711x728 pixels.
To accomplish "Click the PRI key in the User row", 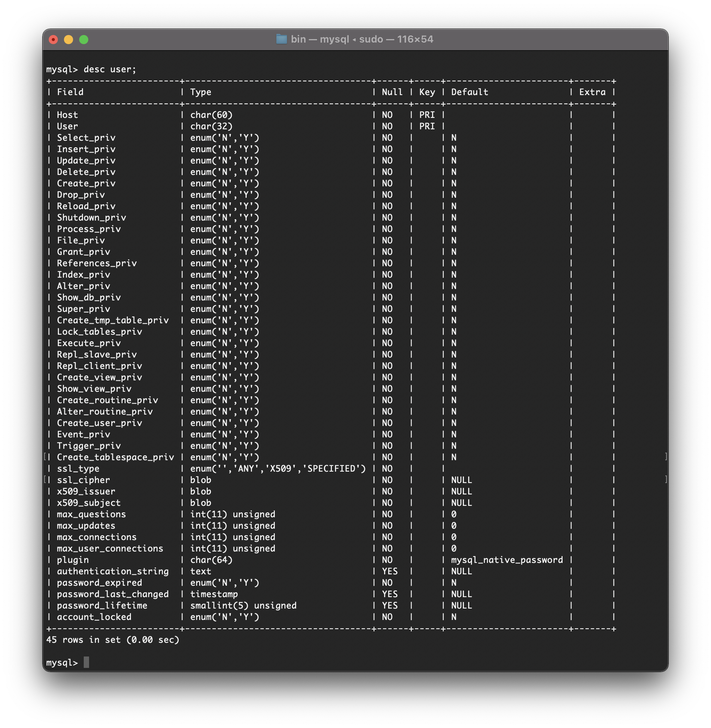I will 427,126.
